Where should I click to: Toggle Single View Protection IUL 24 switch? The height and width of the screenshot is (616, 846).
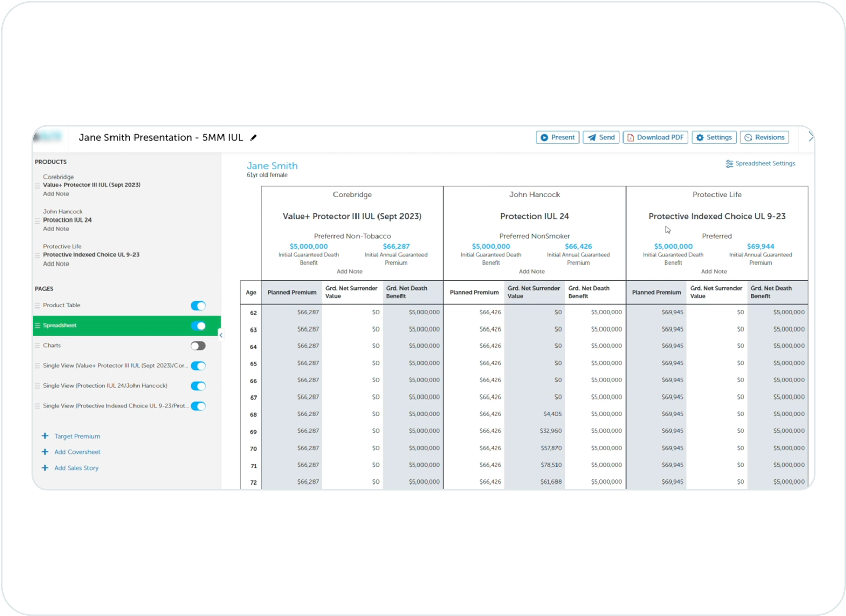point(198,386)
